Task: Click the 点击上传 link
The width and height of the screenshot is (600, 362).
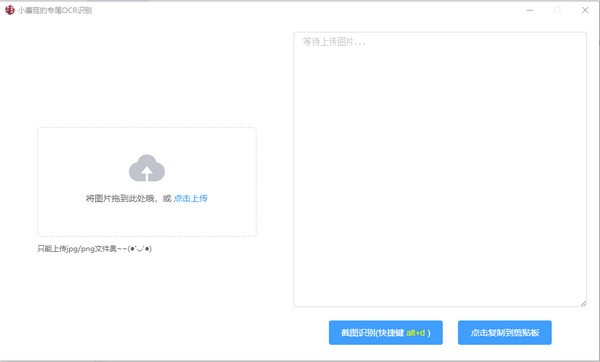Action: pyautogui.click(x=191, y=198)
